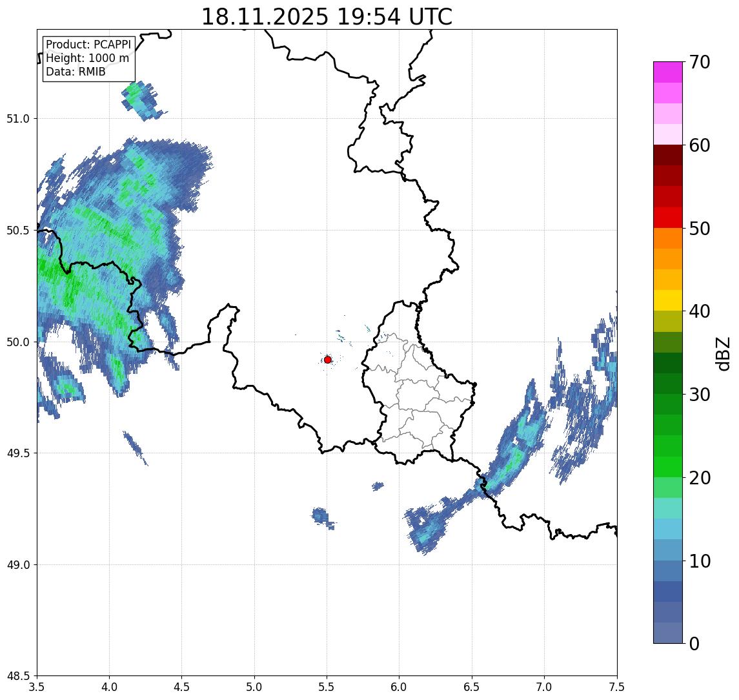Click the longitude axis label 7.5
Viewport: 739px width, 700px height.
click(617, 686)
